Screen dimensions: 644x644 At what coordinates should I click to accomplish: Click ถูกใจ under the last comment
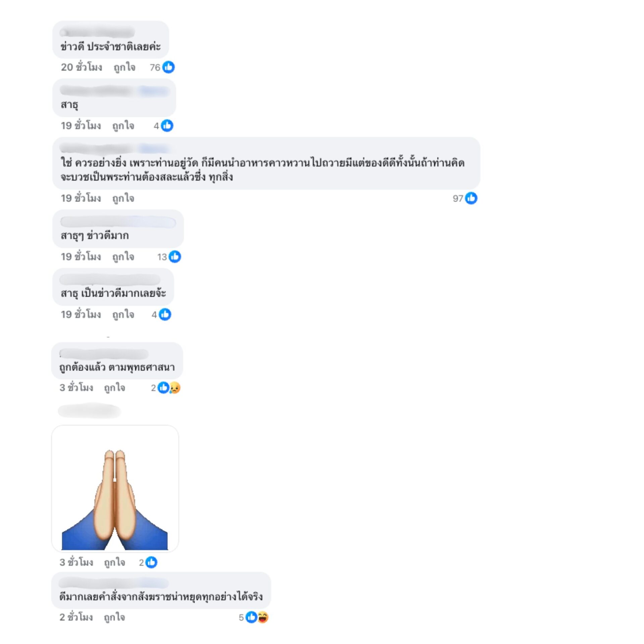coord(115,617)
